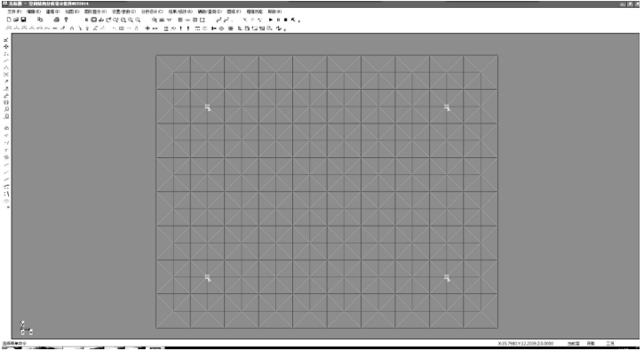Select the lower-right support node marker
644x351 pixels.
tap(447, 278)
